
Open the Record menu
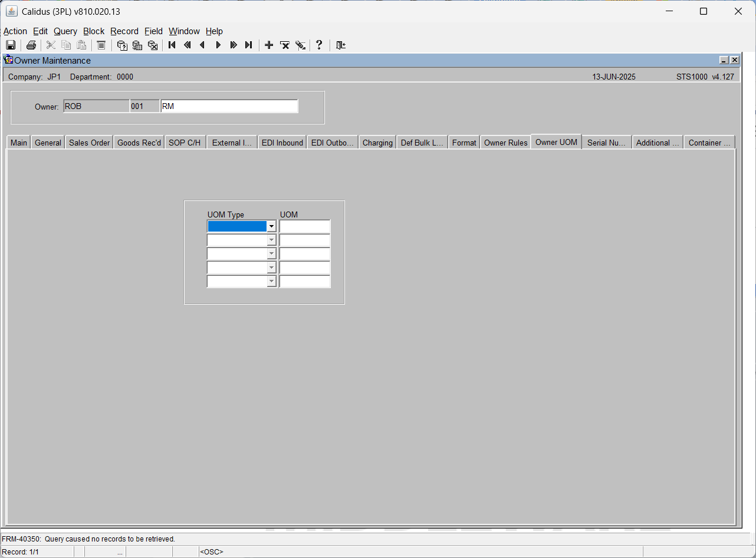tap(124, 31)
